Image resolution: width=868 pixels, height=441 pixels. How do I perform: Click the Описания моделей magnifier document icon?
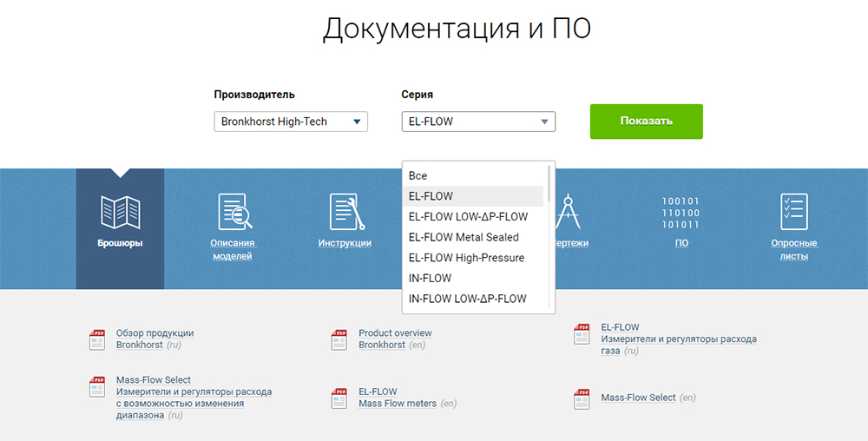pyautogui.click(x=234, y=211)
